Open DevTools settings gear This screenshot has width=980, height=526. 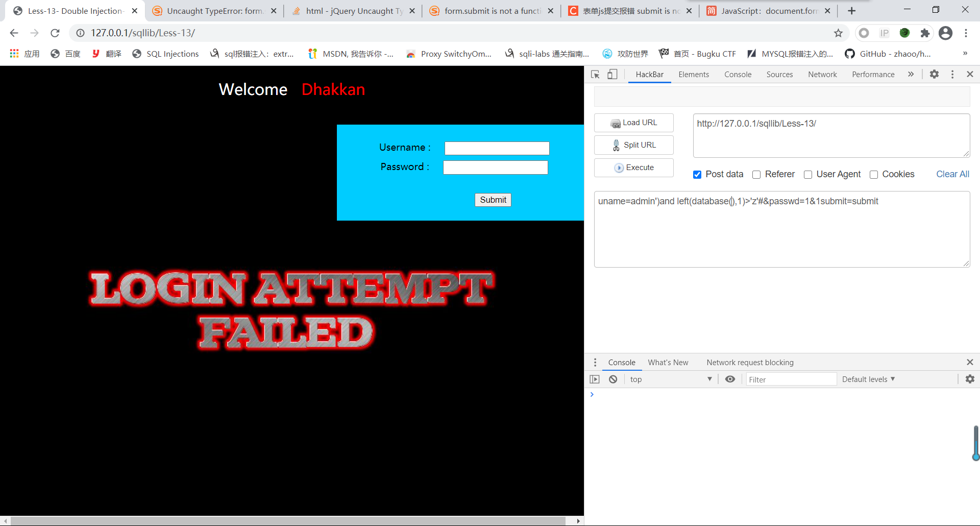(x=934, y=75)
